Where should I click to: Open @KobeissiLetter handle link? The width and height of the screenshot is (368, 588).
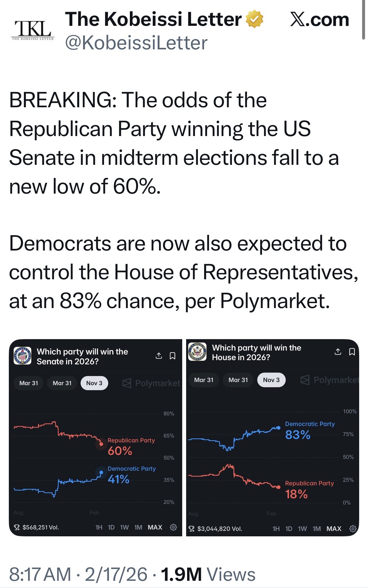[x=136, y=43]
